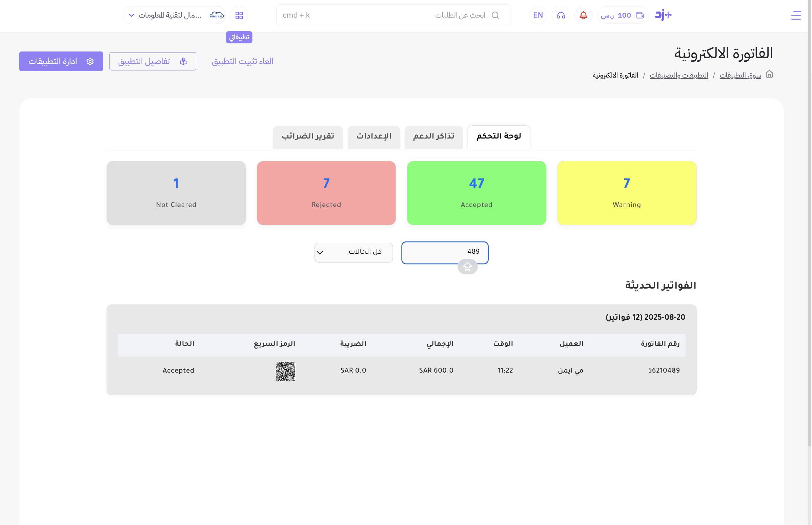Click the الغاء تثبيت التطبيق link
This screenshot has height=525, width=812.
pyautogui.click(x=242, y=61)
